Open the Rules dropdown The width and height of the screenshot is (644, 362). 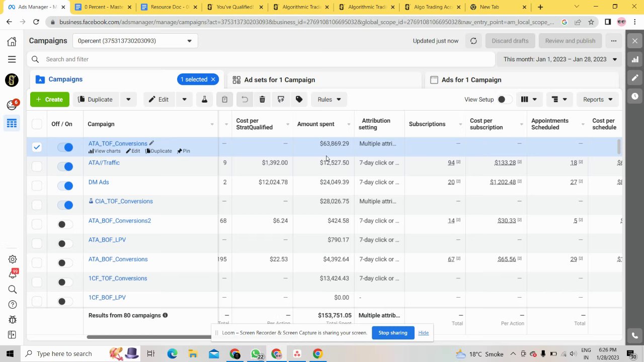point(329,100)
